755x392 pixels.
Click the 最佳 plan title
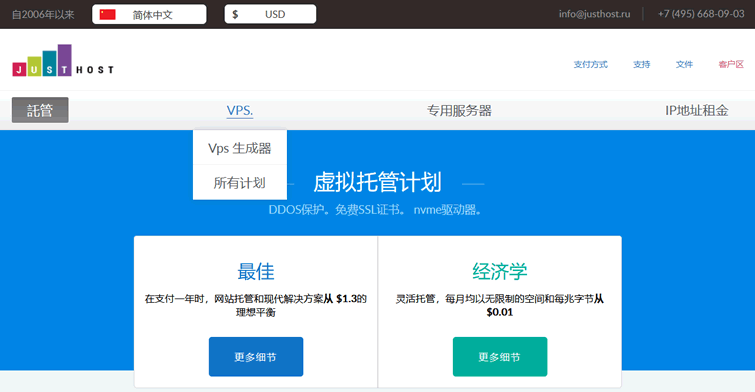click(256, 272)
